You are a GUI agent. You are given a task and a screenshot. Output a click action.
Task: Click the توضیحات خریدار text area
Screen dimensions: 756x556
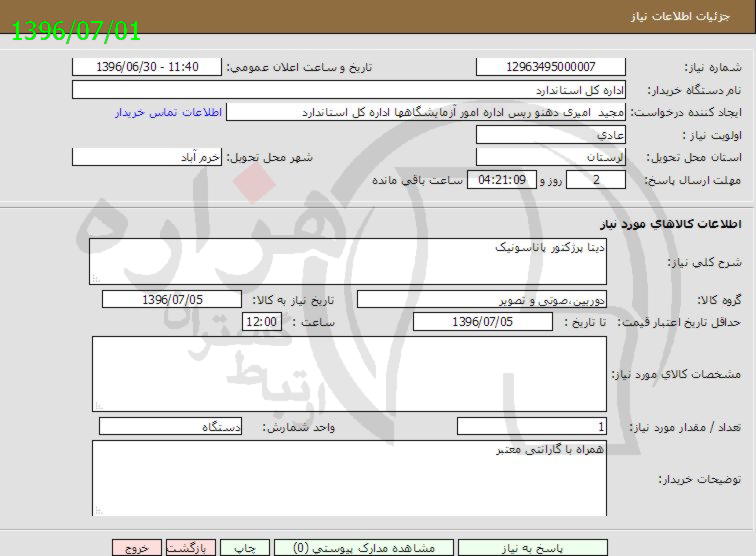(350, 478)
